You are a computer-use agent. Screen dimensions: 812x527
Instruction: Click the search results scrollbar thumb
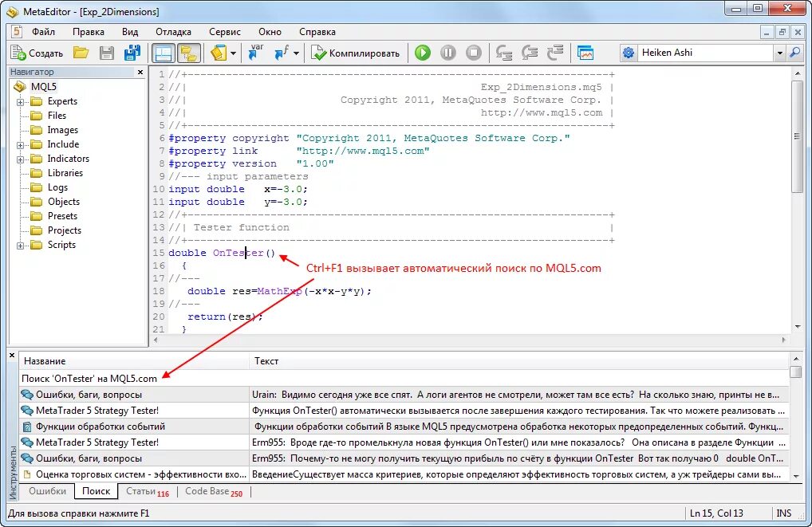795,372
